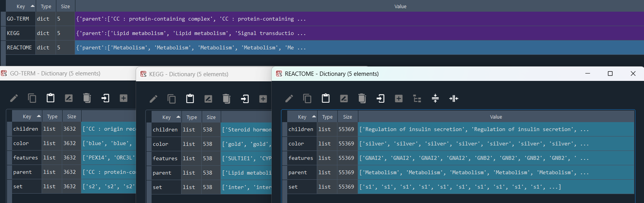Click Type column header in GO-TERM window
The width and height of the screenshot is (644, 203).
(x=52, y=116)
